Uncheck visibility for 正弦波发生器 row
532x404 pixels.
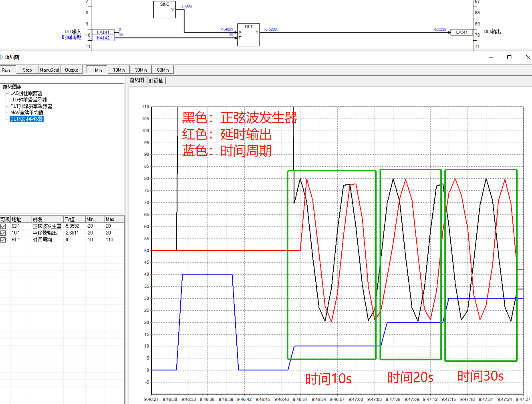[3, 226]
